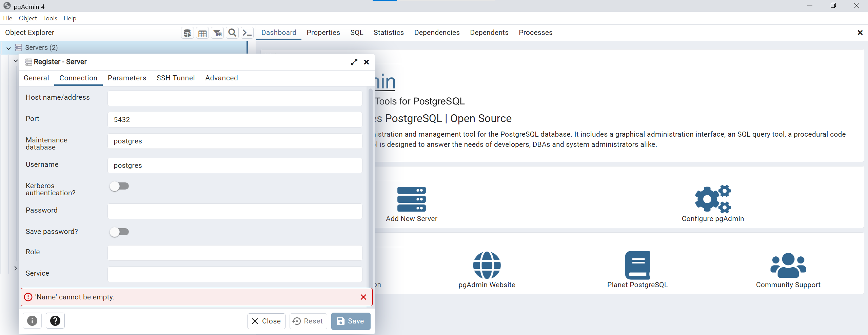Click the Servers group icon in the tree
This screenshot has height=335, width=868.
[x=19, y=47]
